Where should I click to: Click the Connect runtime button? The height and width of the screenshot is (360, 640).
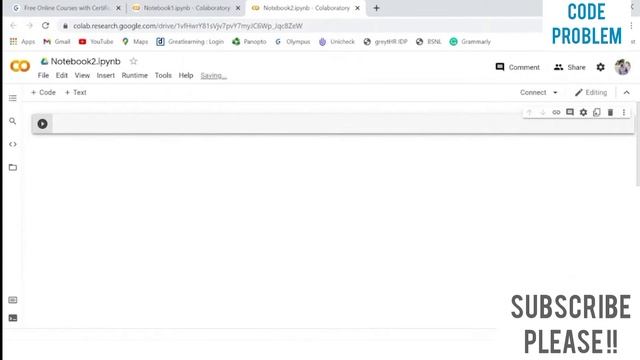(x=533, y=92)
